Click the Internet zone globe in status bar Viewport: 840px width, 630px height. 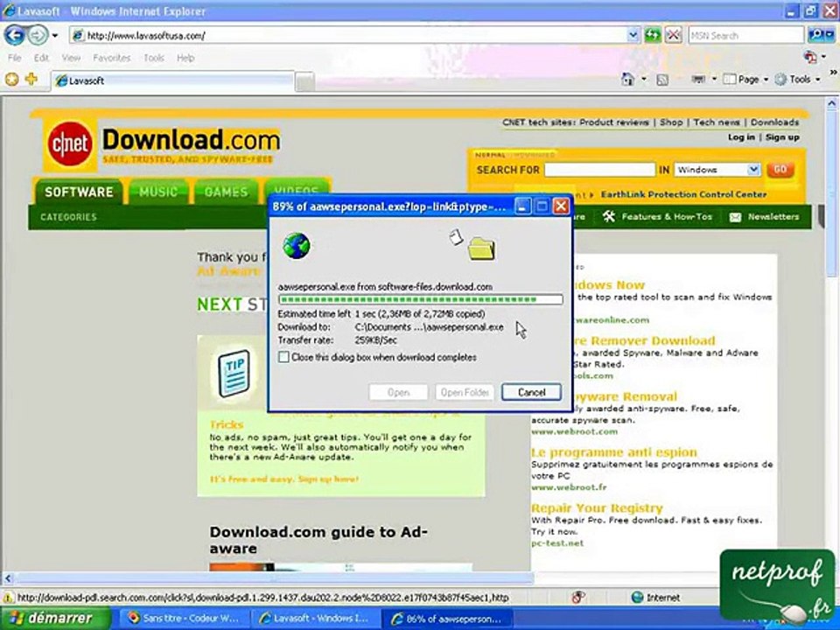click(x=637, y=598)
